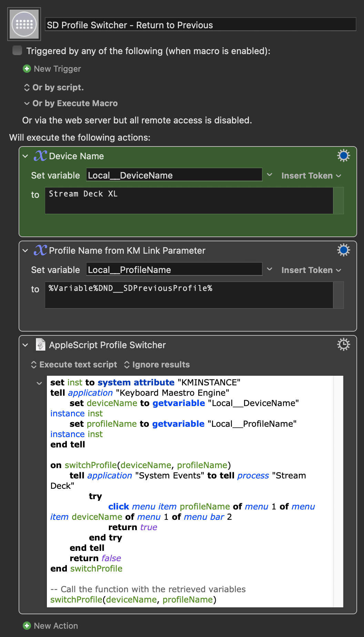Open variable dropdown next to Local__DeviceName

(x=270, y=175)
